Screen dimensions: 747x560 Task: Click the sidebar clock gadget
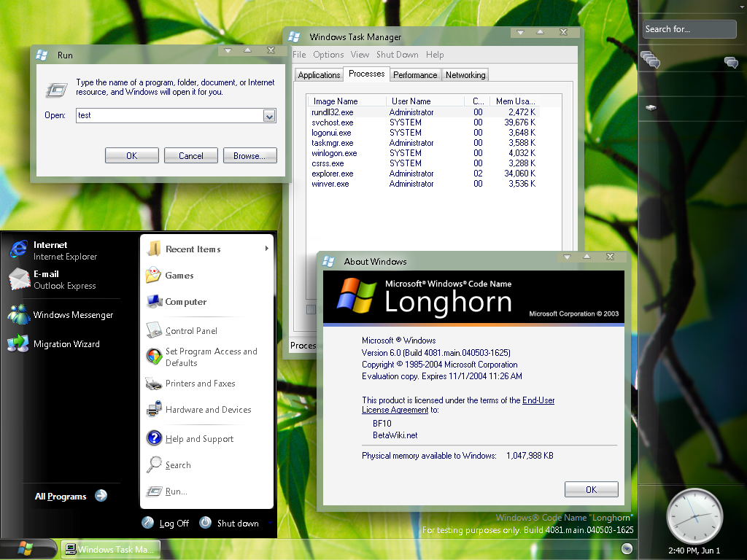(694, 516)
